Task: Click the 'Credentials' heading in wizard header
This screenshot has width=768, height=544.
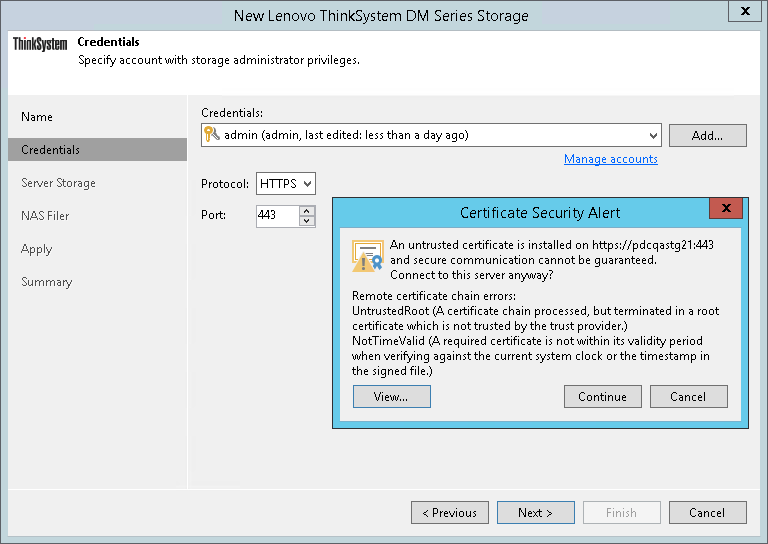Action: pyautogui.click(x=108, y=42)
